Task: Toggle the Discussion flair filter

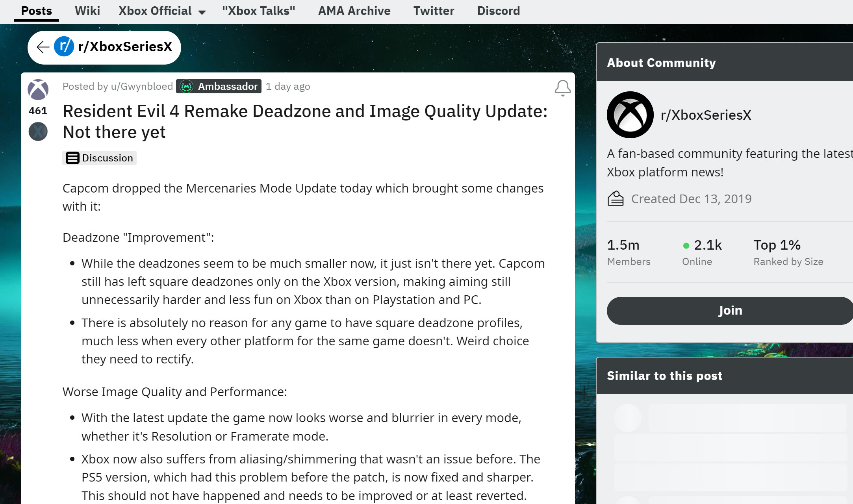Action: [100, 158]
